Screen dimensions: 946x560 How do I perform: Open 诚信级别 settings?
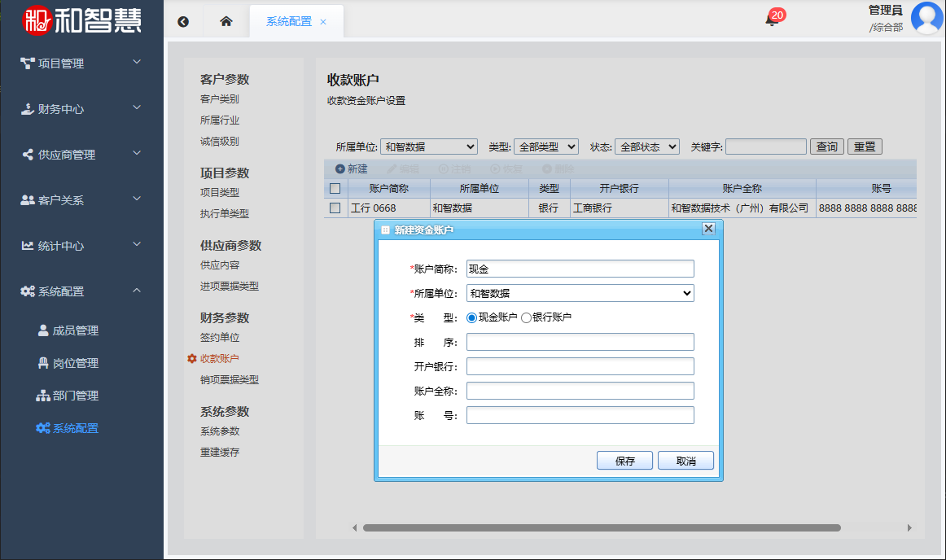click(x=220, y=141)
